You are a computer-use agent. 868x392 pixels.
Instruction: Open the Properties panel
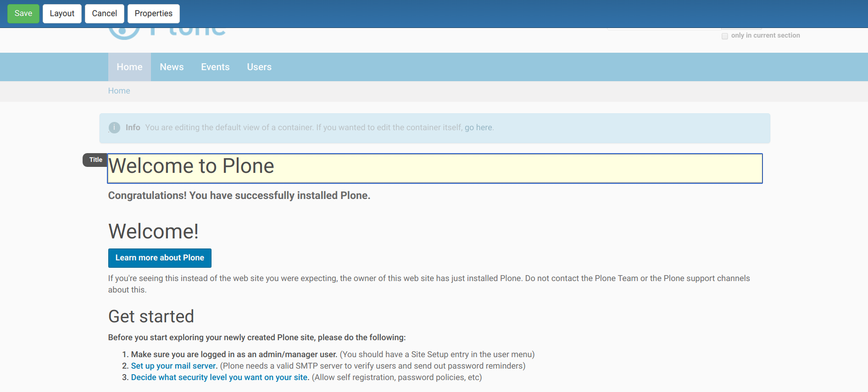click(x=154, y=14)
